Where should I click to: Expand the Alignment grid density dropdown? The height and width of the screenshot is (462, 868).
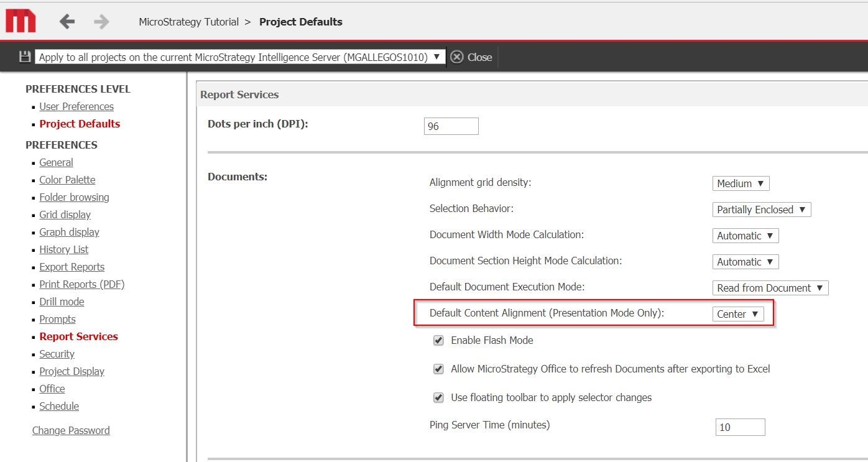(x=741, y=183)
